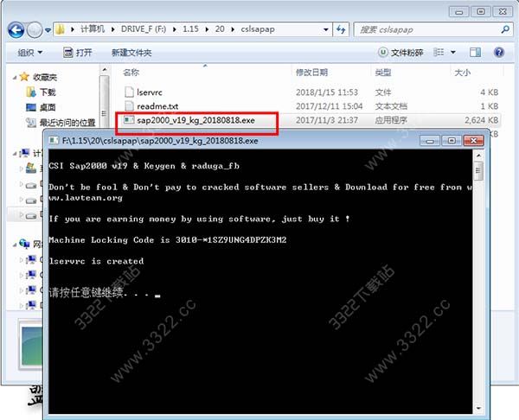This screenshot has width=519, height=420.
Task: Sort by the 名称 column header
Action: pos(131,73)
